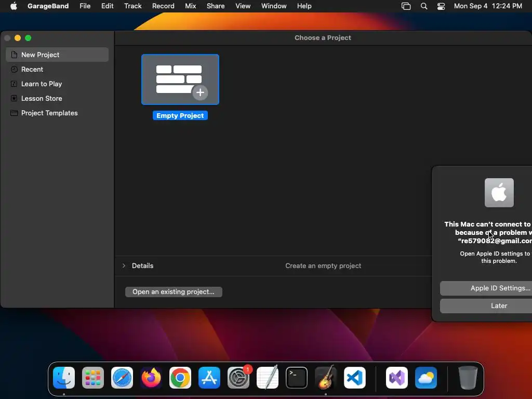The height and width of the screenshot is (399, 532).
Task: Launch Visual Studio from the Dock
Action: click(x=397, y=378)
